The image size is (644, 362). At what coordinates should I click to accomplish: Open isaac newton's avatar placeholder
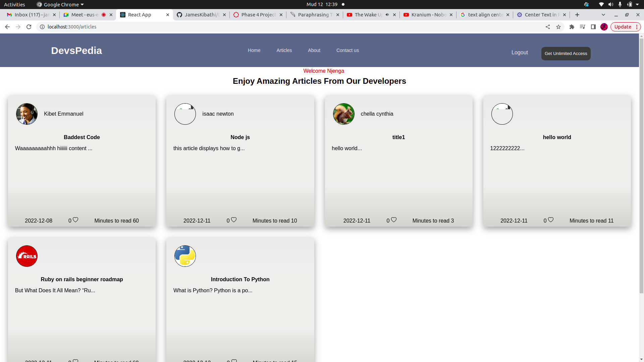185,114
